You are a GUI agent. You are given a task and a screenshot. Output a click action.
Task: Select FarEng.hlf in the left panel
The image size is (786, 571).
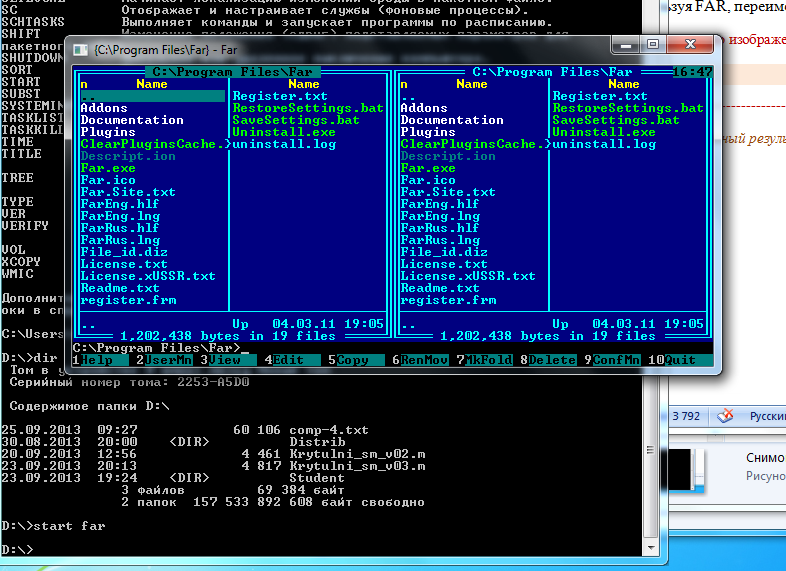click(120, 204)
